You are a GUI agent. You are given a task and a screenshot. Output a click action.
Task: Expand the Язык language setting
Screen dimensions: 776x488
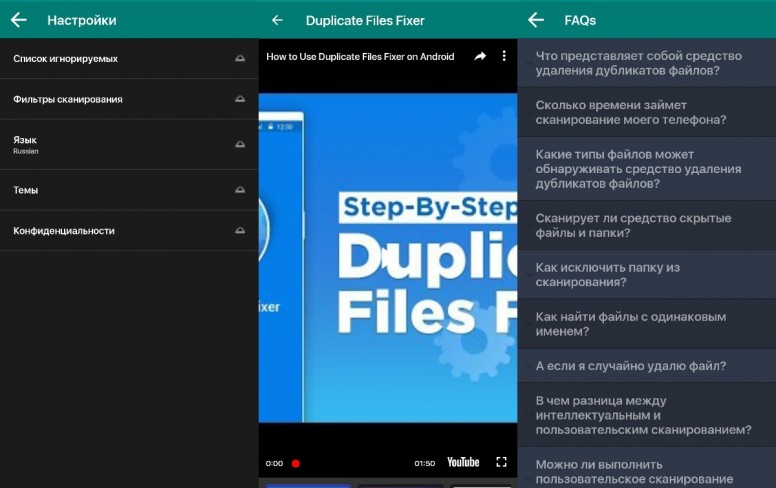click(x=239, y=145)
